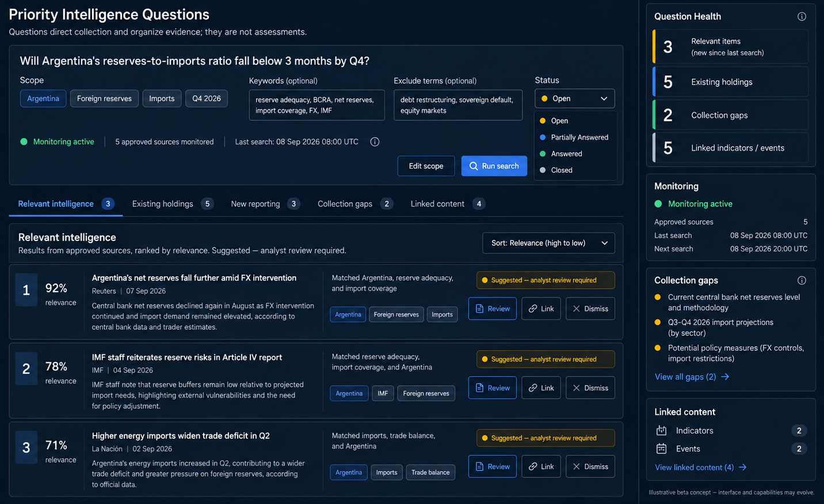
Task: Click the arrow icon after View all gaps
Action: (x=725, y=377)
